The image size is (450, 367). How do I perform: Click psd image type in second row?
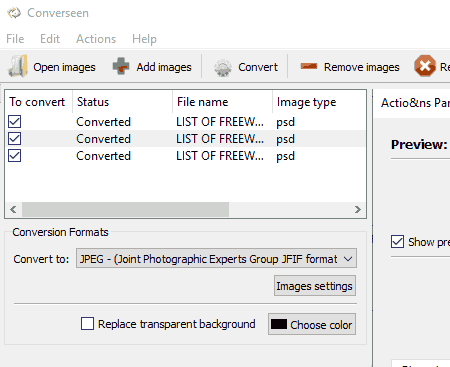coord(286,139)
